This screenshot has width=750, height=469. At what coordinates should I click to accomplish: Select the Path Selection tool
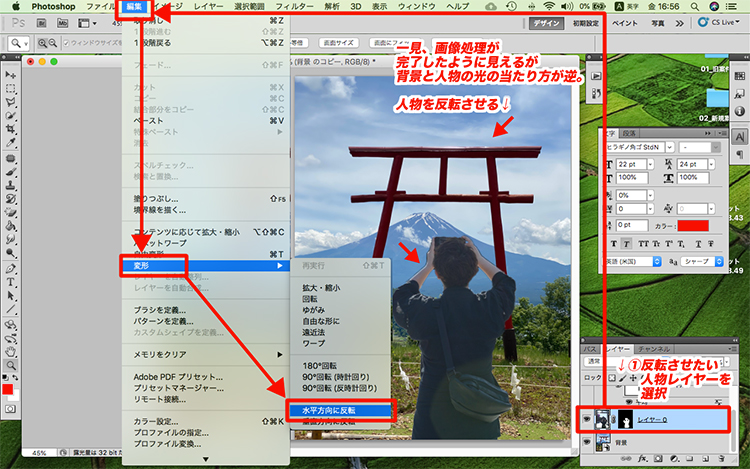pyautogui.click(x=10, y=295)
